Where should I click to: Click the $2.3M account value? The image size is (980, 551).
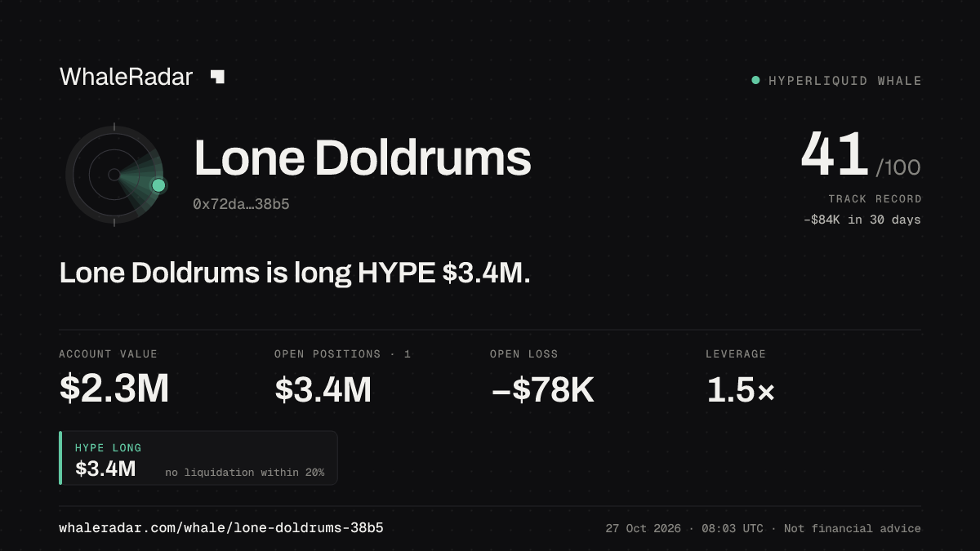point(114,389)
